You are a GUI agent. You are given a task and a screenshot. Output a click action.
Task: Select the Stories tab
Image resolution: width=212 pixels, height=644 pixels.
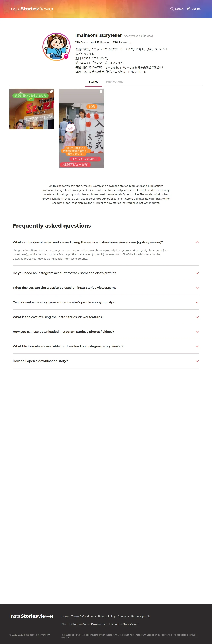pyautogui.click(x=93, y=82)
